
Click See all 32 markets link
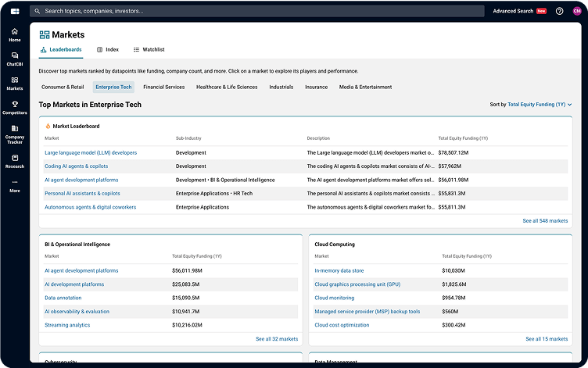[x=276, y=339]
